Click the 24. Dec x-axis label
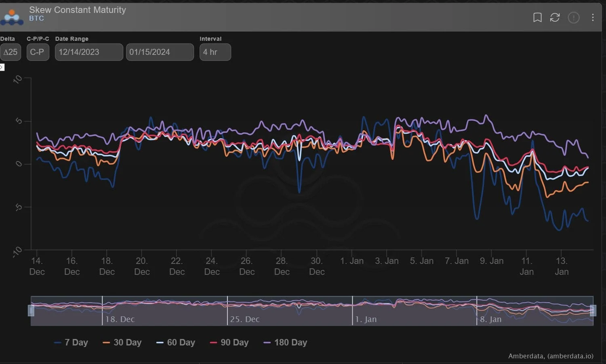Image resolution: width=606 pixels, height=364 pixels. click(212, 266)
